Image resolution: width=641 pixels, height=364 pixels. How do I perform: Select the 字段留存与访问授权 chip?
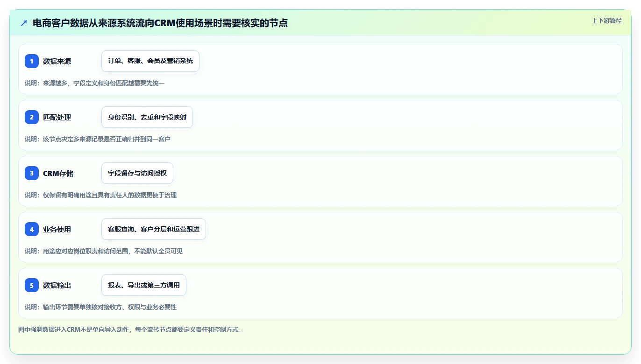[137, 173]
